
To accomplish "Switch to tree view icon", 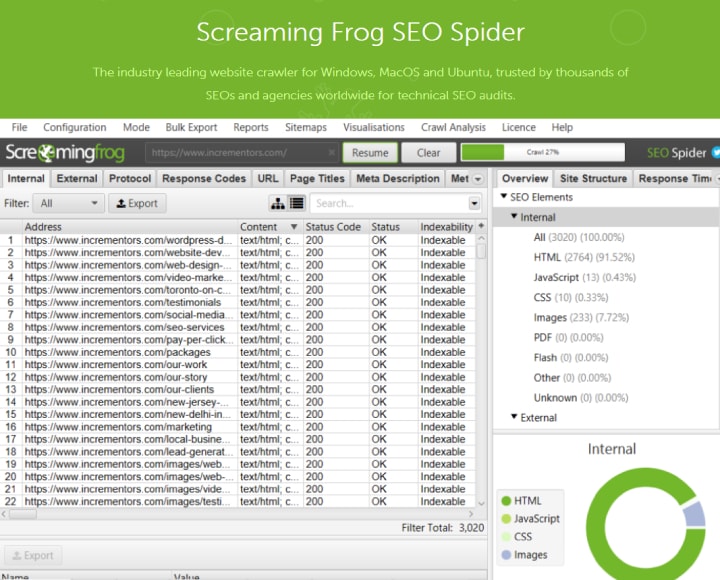I will pos(278,203).
